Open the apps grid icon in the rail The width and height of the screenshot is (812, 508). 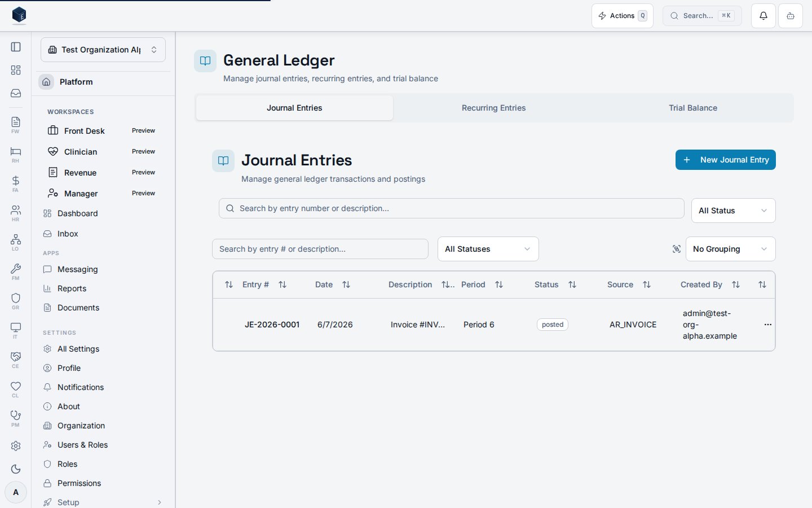click(16, 70)
